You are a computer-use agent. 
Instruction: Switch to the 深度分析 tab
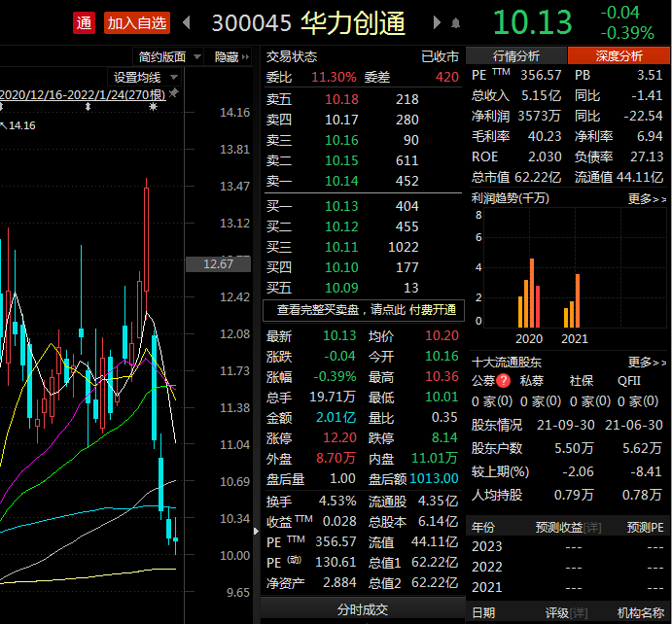coord(619,55)
